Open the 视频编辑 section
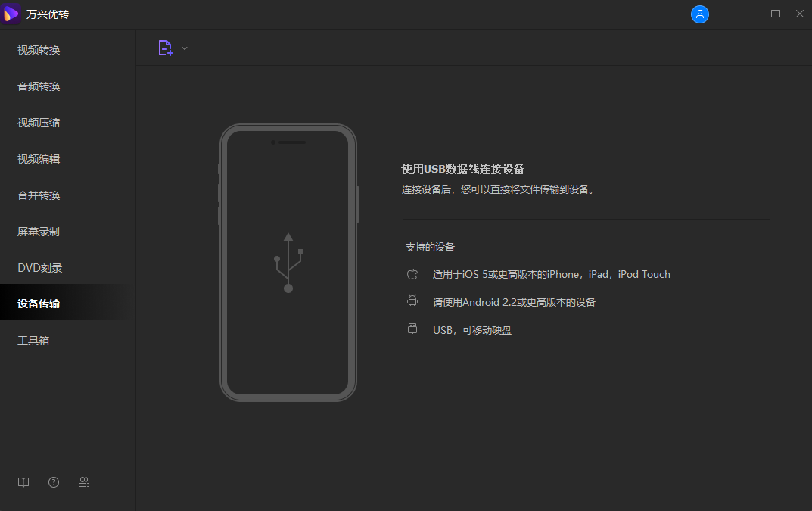The height and width of the screenshot is (511, 812). tap(38, 158)
